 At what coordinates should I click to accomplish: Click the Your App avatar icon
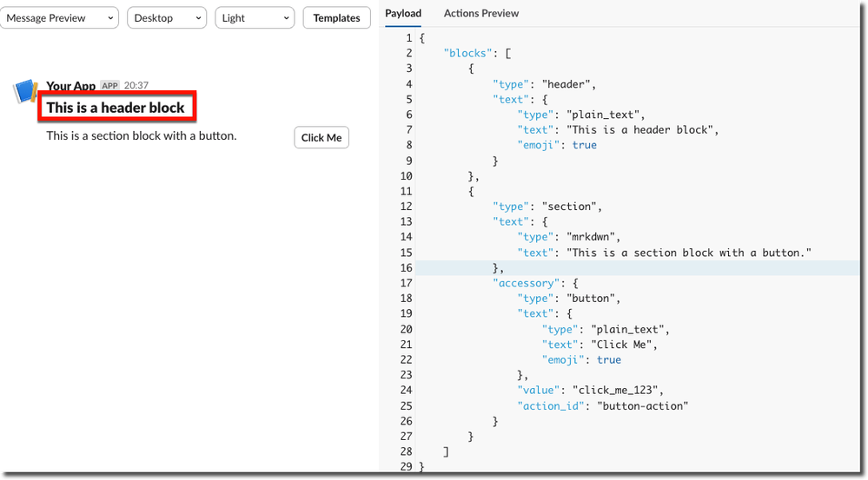(x=26, y=91)
